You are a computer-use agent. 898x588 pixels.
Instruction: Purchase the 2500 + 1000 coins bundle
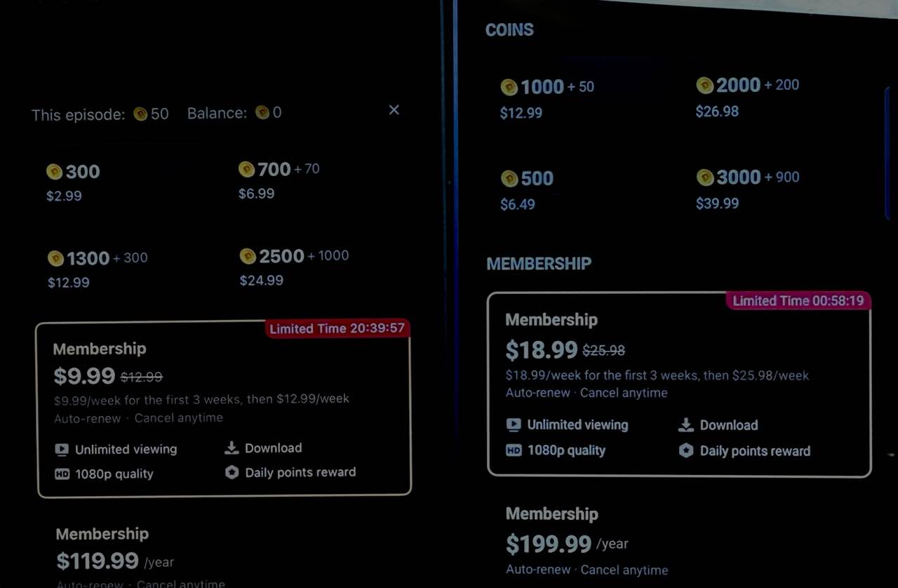(x=293, y=267)
